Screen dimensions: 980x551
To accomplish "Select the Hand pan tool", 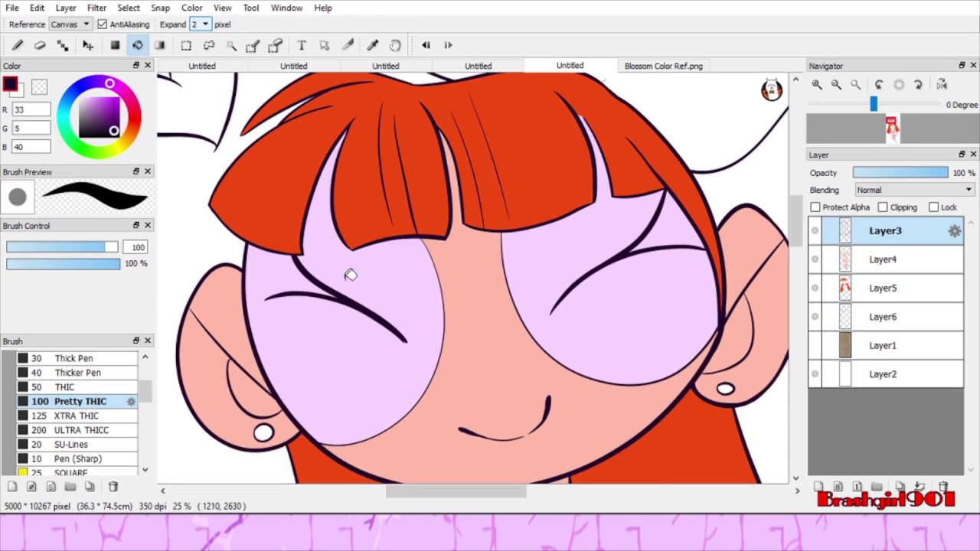I will point(395,45).
